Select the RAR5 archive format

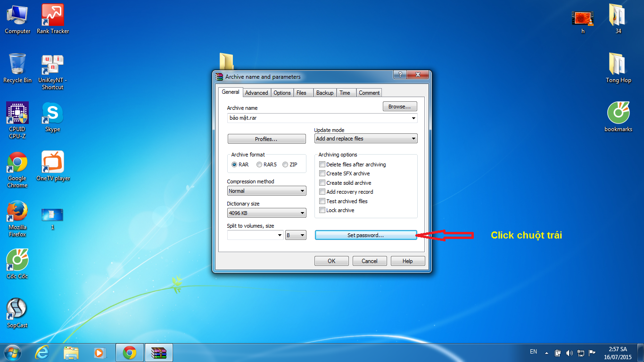pos(266,165)
